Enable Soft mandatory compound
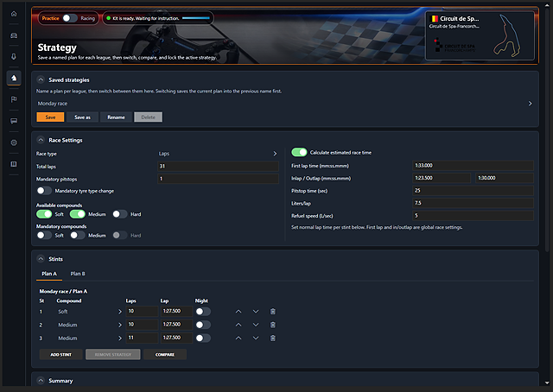 44,235
